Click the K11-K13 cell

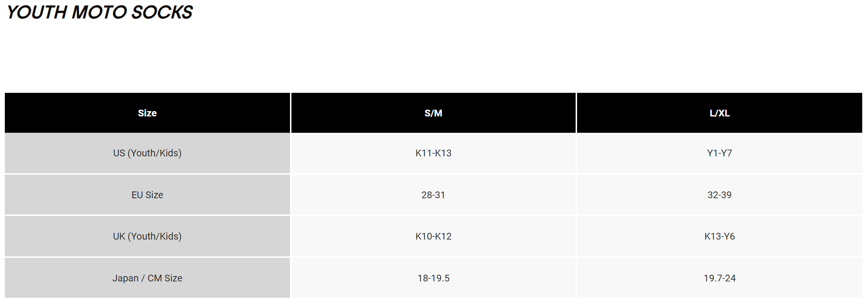click(433, 153)
